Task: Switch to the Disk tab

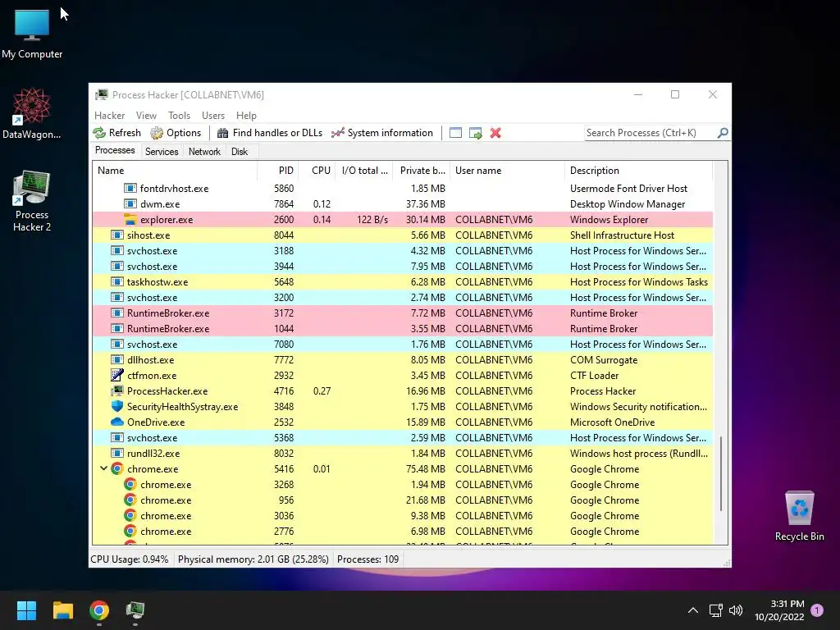Action: (240, 152)
